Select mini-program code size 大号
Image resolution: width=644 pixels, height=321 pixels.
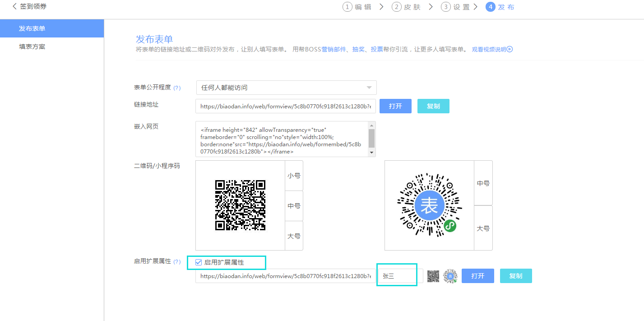(483, 228)
